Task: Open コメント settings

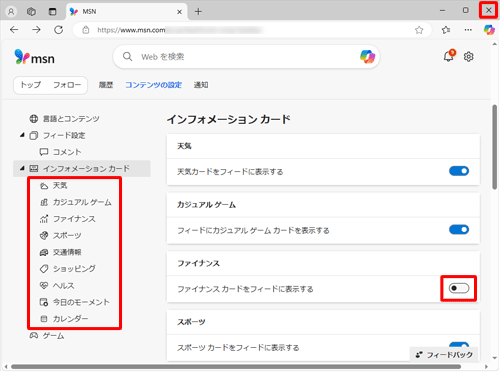Action: 60,152
